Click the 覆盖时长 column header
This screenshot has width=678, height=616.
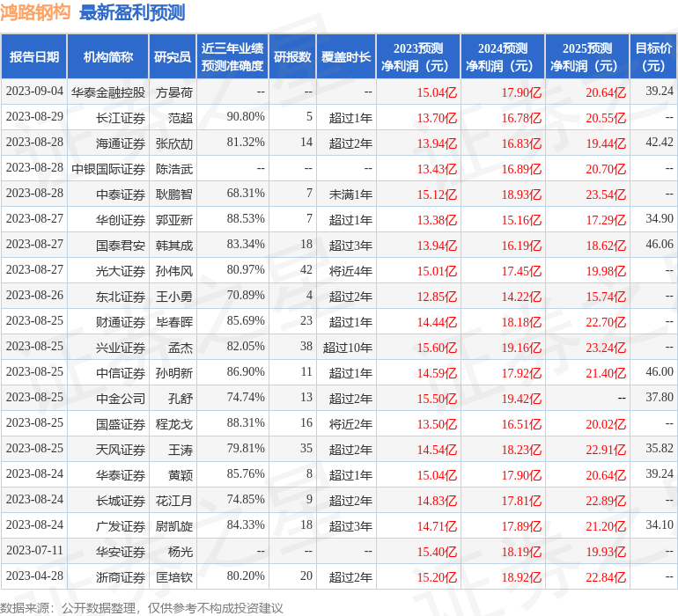pos(346,56)
